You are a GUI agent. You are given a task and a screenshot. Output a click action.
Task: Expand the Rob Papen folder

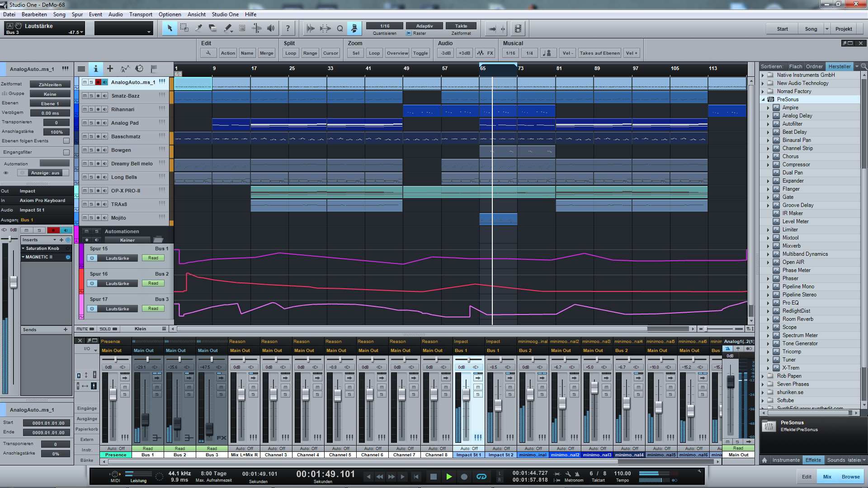coord(763,376)
